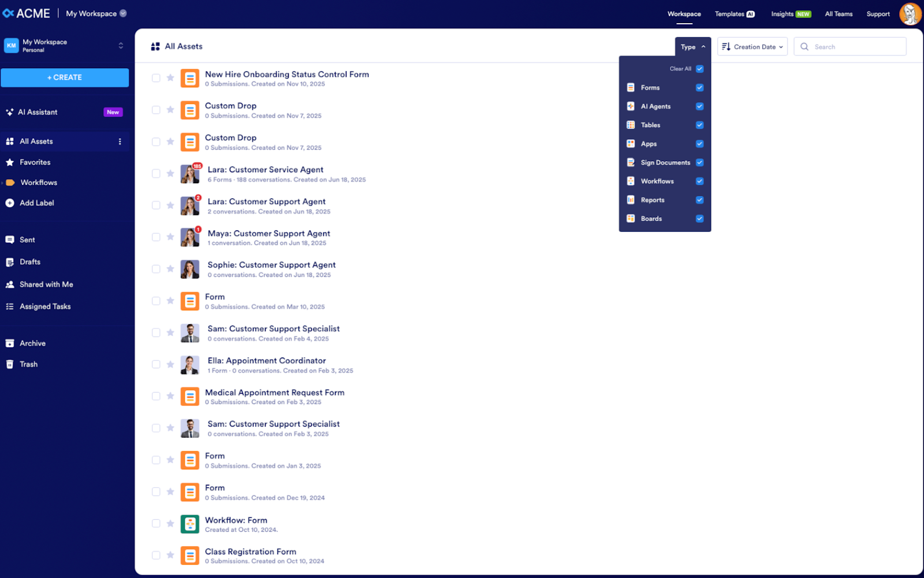Select the checkbox next to Custom Drop
This screenshot has height=578, width=924.
pos(156,109)
